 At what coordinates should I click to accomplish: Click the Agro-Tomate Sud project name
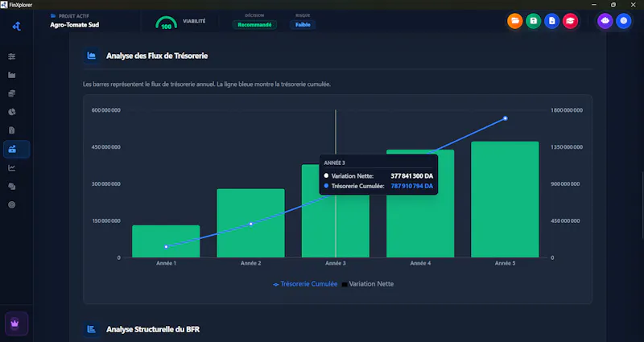(x=74, y=25)
